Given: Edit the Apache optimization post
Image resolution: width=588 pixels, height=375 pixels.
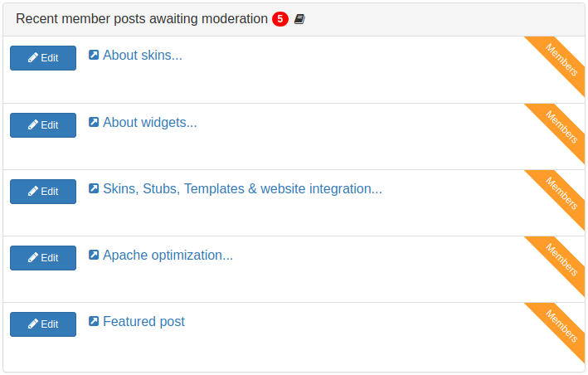Looking at the screenshot, I should [43, 258].
